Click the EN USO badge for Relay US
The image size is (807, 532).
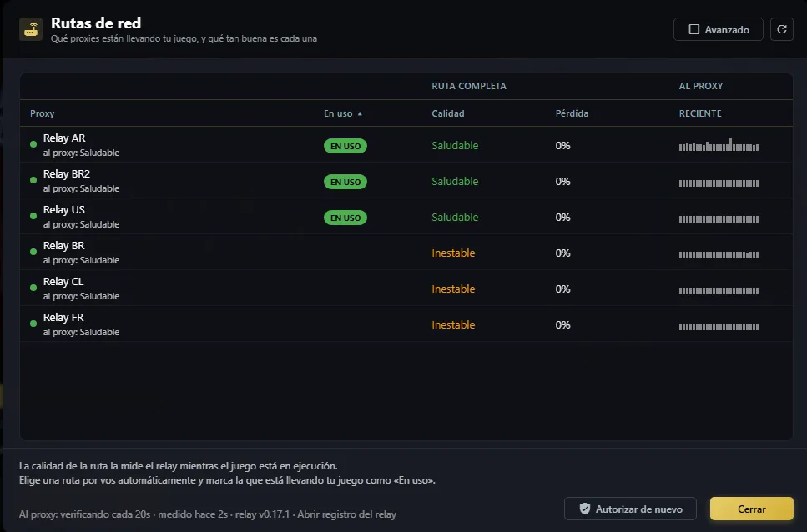click(x=345, y=218)
